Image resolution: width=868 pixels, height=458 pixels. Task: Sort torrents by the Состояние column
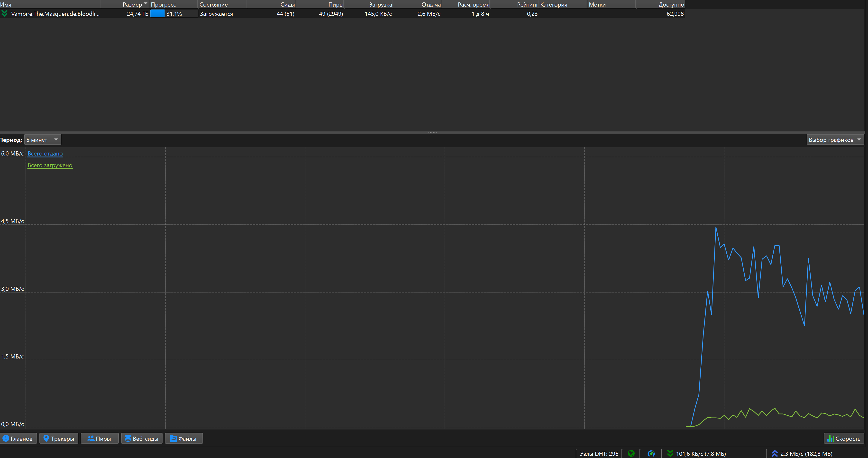point(214,4)
